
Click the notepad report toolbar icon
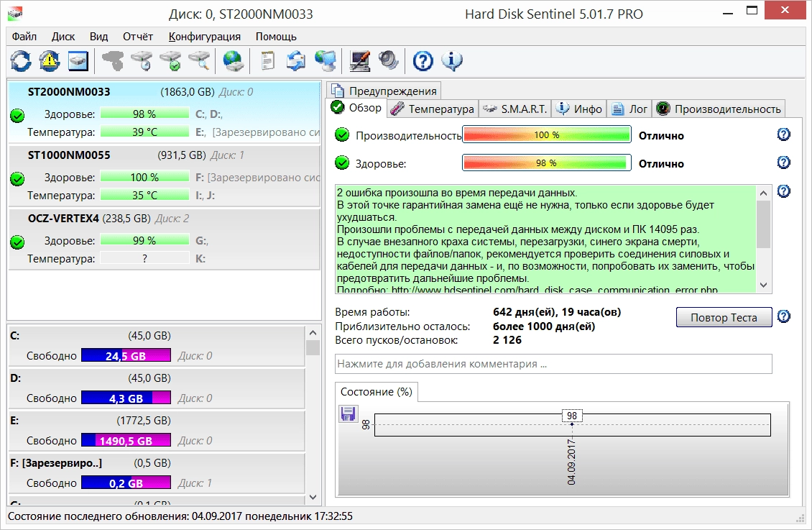267,61
